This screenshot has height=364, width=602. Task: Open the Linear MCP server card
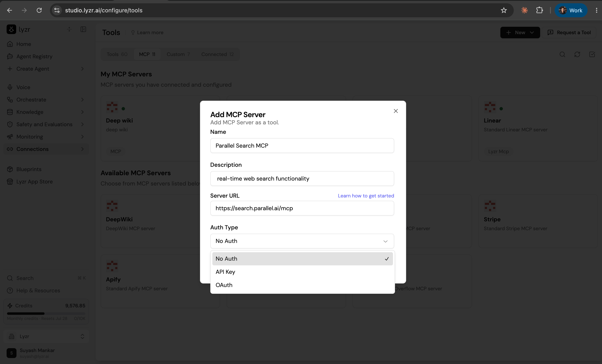click(538, 128)
